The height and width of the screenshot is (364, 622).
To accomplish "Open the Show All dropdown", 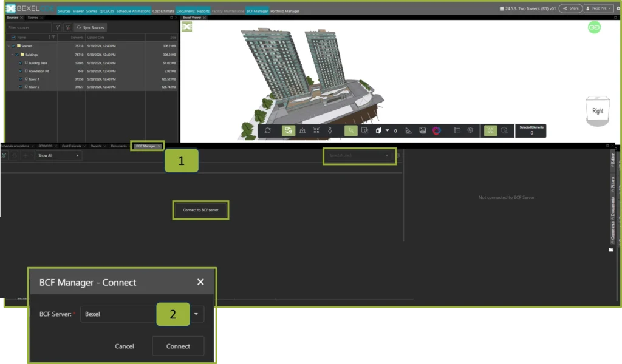I will coord(58,156).
